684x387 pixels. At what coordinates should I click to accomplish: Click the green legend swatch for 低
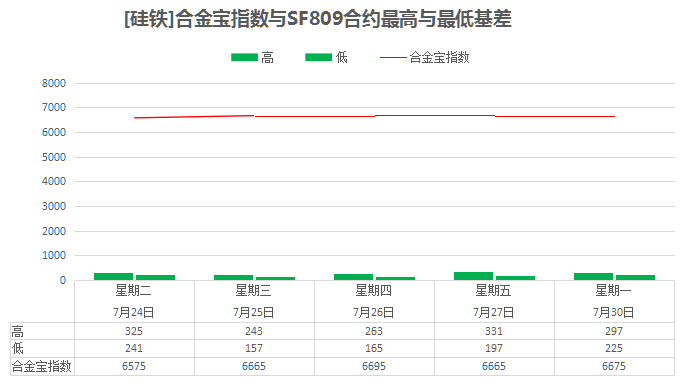[x=318, y=57]
